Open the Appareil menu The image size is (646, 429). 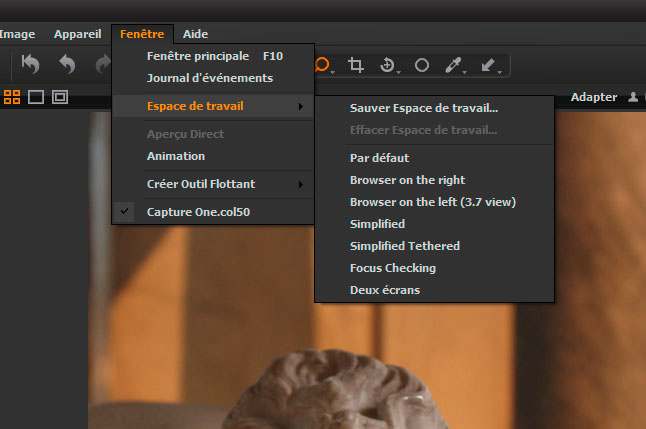pos(77,34)
